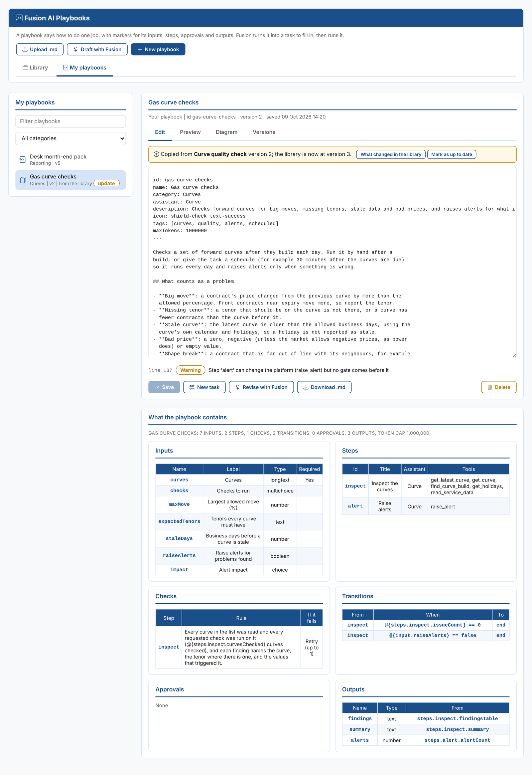This screenshot has height=775, width=532.
Task: Click the 'Retry (up to 1)' cell
Action: [311, 647]
